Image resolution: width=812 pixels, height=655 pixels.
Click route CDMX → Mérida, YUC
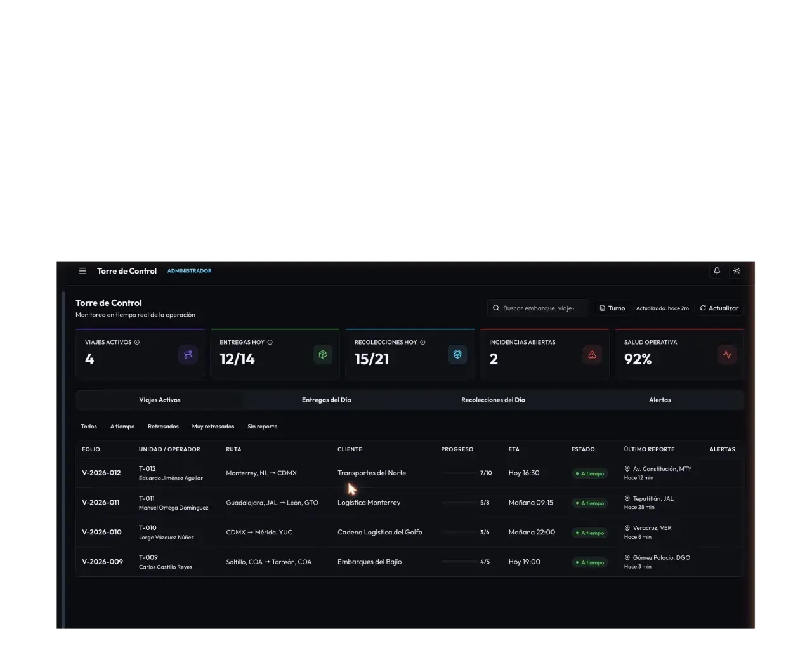coord(259,533)
